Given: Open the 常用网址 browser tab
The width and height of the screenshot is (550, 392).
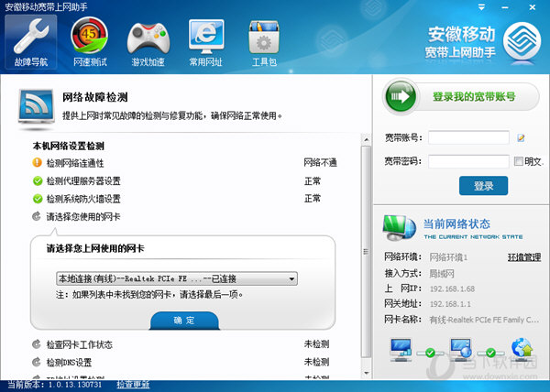Looking at the screenshot, I should click(206, 43).
